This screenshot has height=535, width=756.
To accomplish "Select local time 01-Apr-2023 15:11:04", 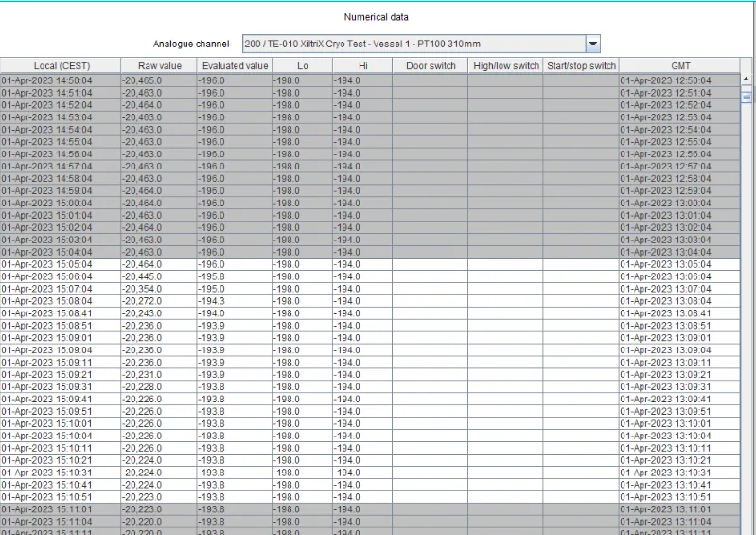I will 46,522.
